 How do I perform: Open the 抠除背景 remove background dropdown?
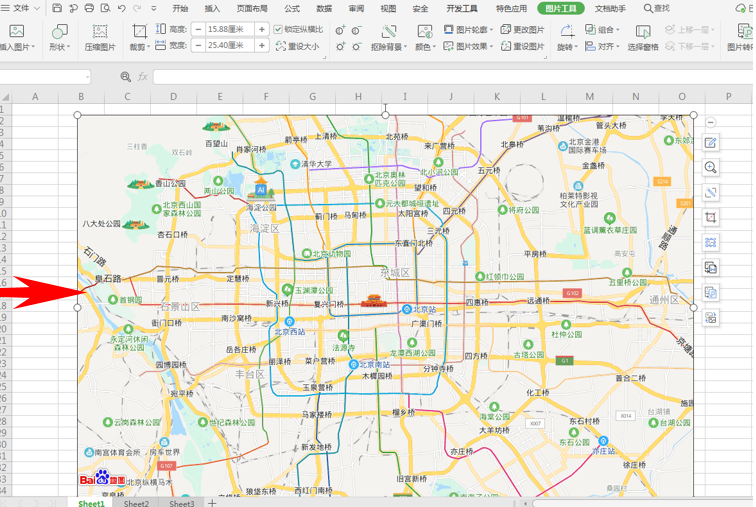(389, 47)
